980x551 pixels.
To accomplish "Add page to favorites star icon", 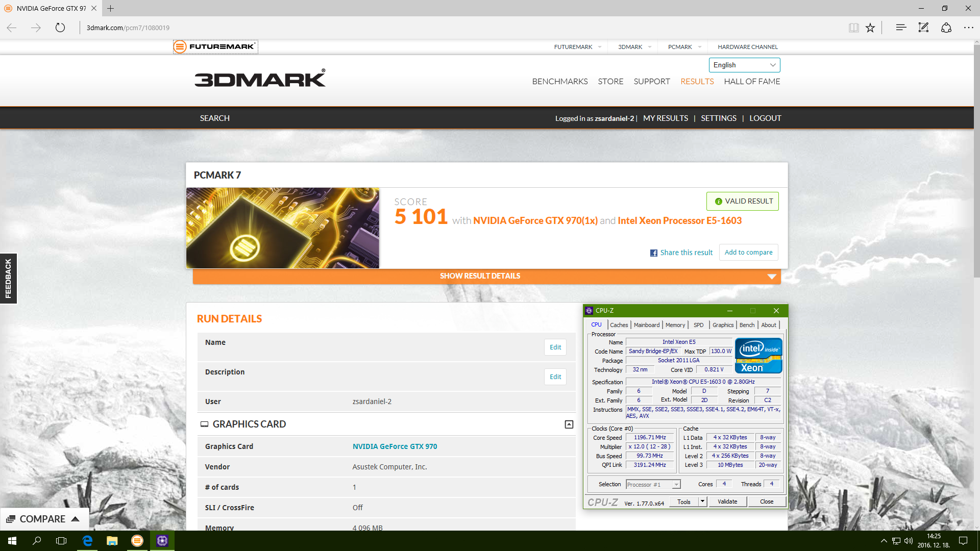I will (x=870, y=28).
